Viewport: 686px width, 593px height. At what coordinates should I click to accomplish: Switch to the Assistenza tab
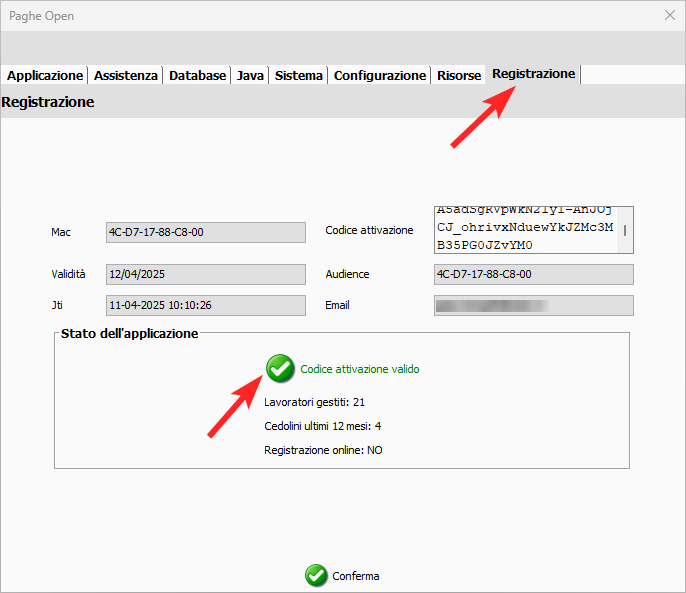point(126,75)
